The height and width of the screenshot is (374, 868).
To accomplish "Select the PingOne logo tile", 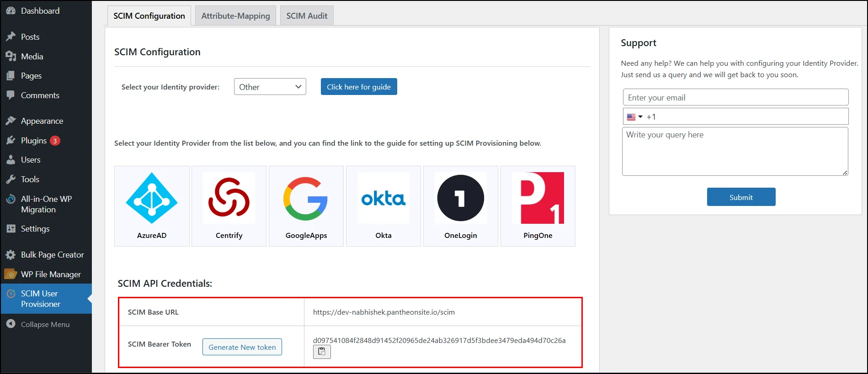I will pos(538,206).
